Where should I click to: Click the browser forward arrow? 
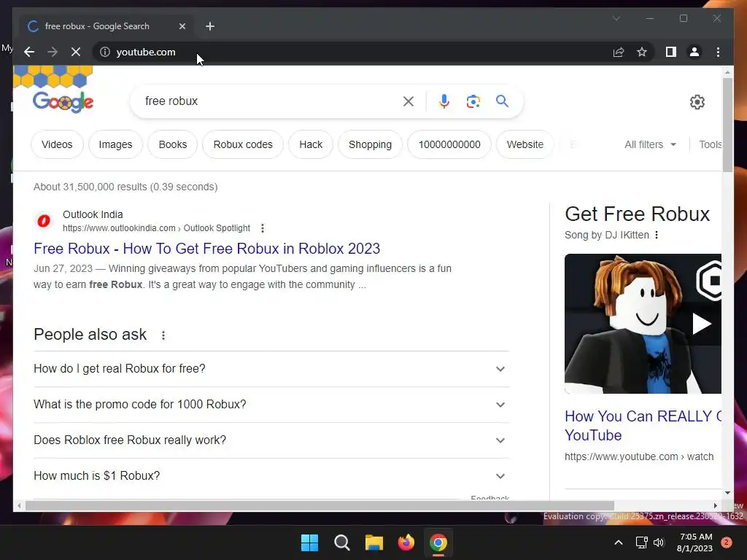[x=53, y=52]
